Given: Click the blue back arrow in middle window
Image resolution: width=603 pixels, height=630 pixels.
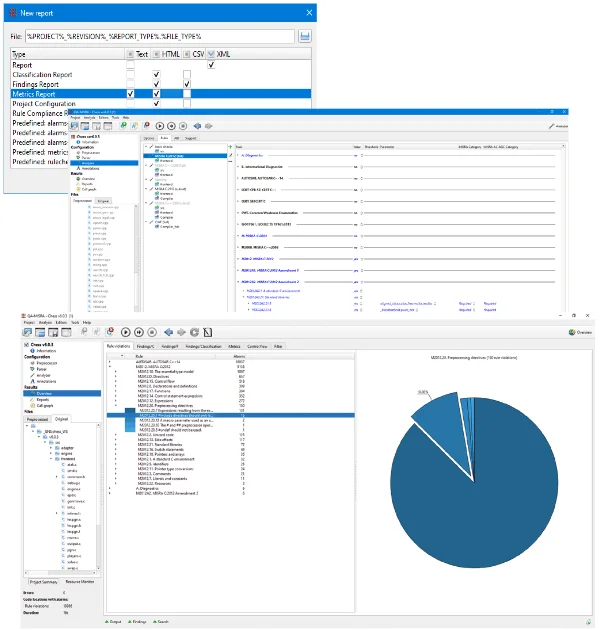Looking at the screenshot, I should tap(197, 126).
